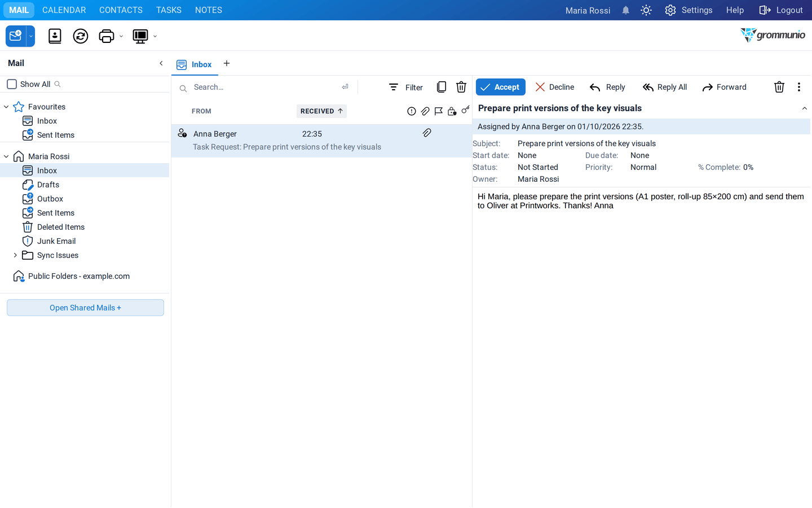The image size is (812, 508).
Task: Click the mail Search field
Action: pyautogui.click(x=265, y=87)
